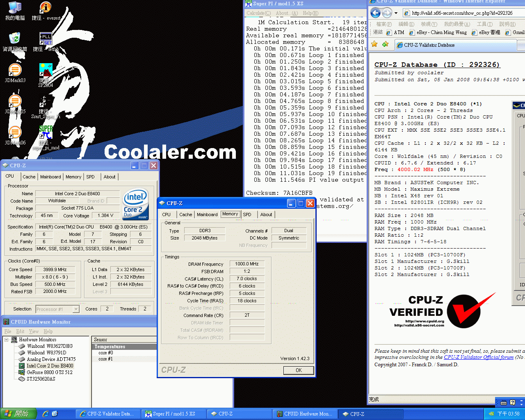Click the IE add-to-favorites star icon
The image size is (525, 420).
385,44
